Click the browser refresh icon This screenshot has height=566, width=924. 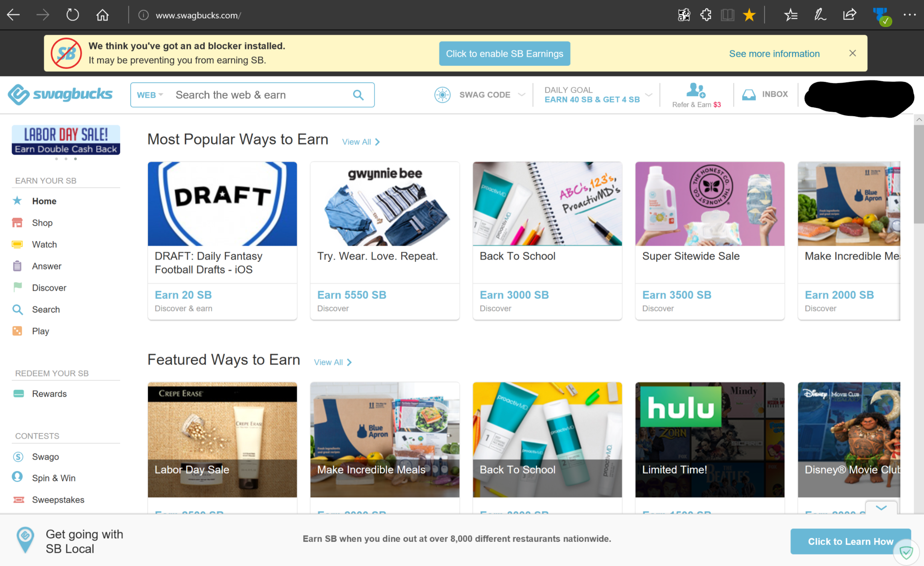72,15
